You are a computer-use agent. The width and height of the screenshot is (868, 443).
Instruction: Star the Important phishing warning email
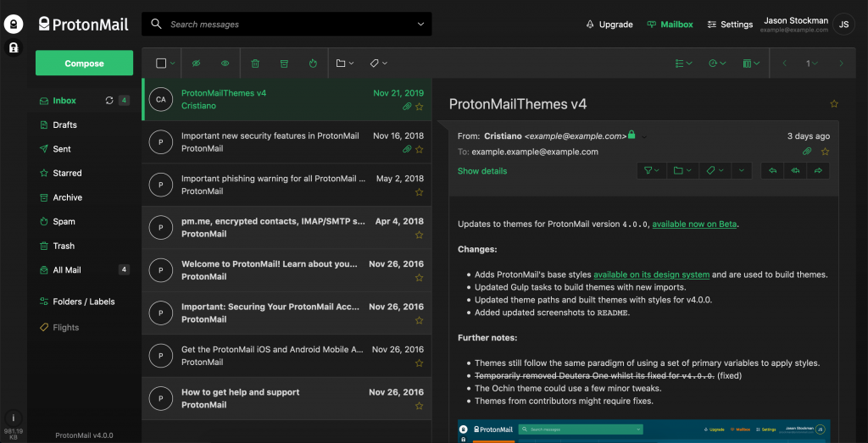tap(419, 192)
